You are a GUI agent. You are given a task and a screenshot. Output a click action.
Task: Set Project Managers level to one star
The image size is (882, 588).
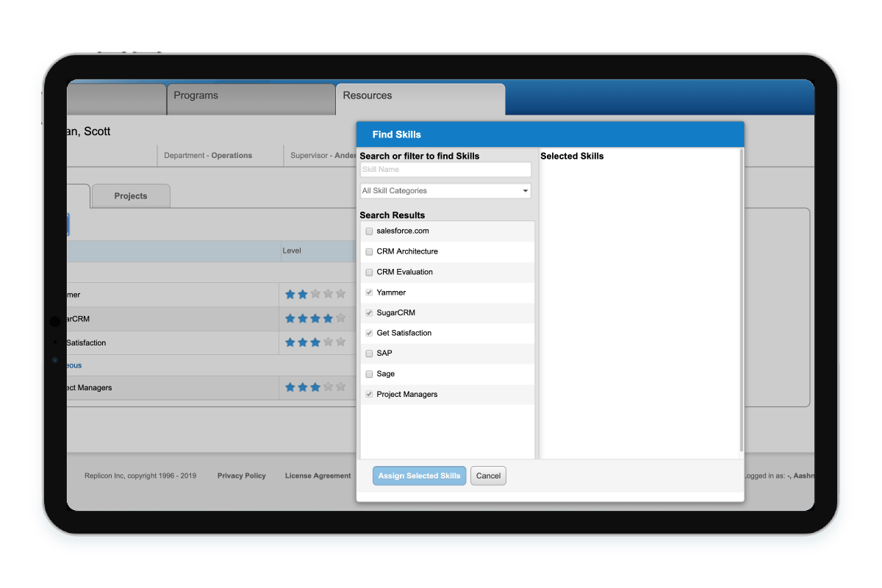pos(290,387)
